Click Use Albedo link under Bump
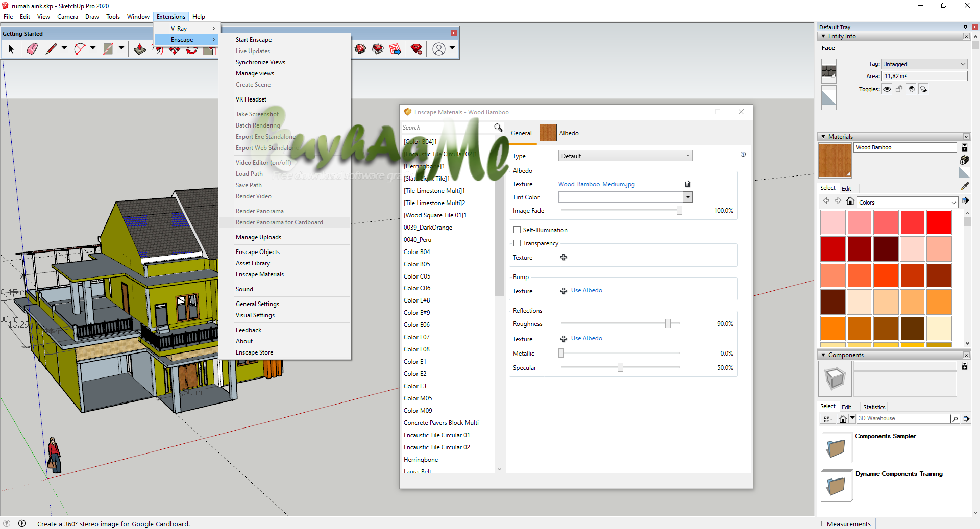Image resolution: width=980 pixels, height=529 pixels. tap(586, 290)
